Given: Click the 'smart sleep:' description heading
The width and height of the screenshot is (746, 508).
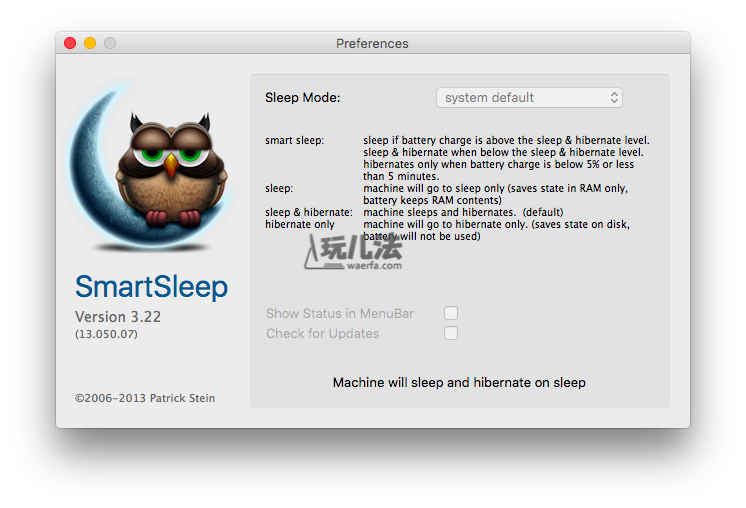Looking at the screenshot, I should click(x=294, y=140).
